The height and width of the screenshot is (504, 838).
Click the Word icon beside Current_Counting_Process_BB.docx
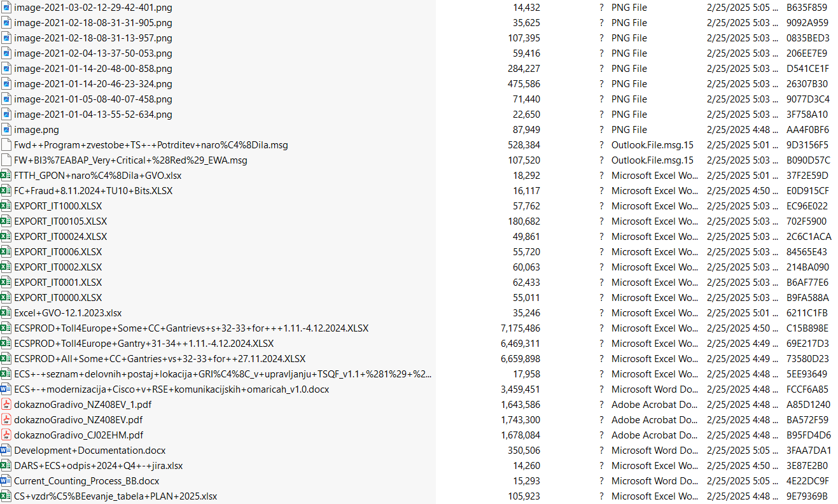6,481
